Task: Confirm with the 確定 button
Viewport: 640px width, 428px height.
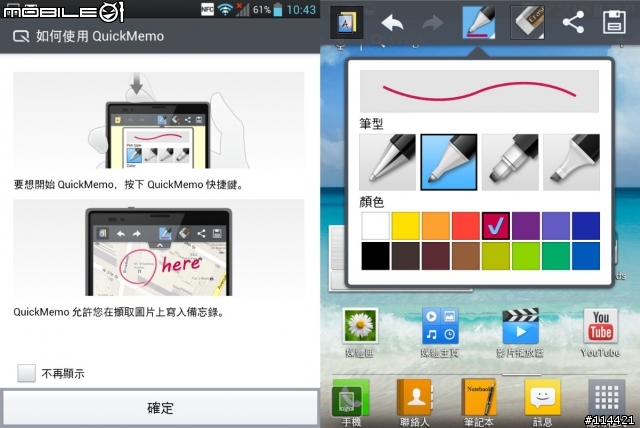Action: (160, 408)
